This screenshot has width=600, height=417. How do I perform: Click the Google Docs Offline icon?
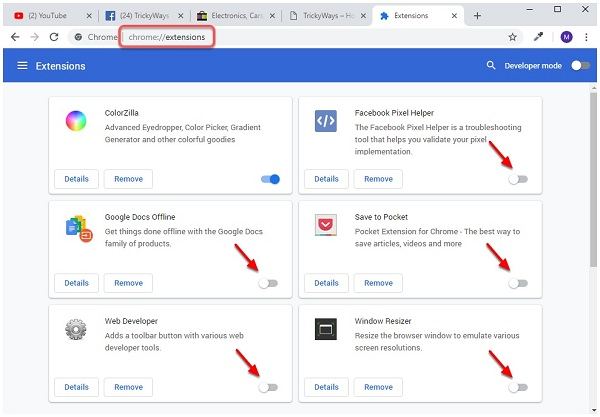[79, 228]
